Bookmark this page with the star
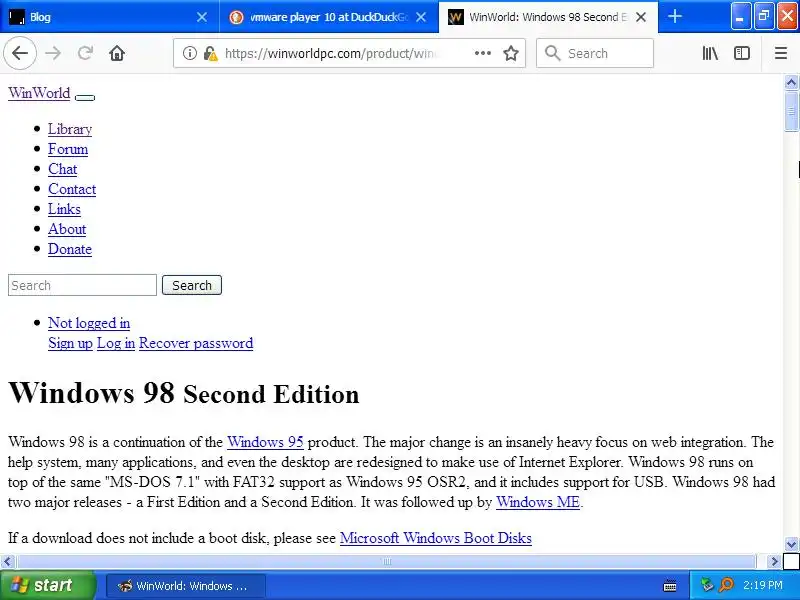 511,53
